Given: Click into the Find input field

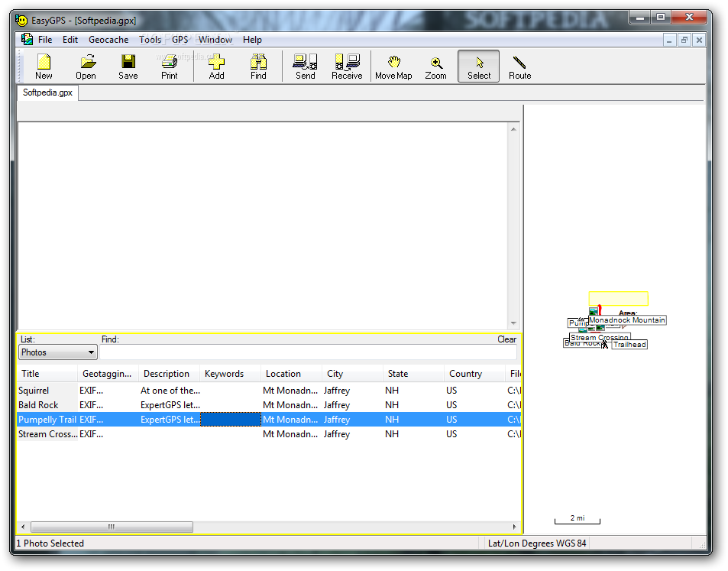Looking at the screenshot, I should [309, 352].
